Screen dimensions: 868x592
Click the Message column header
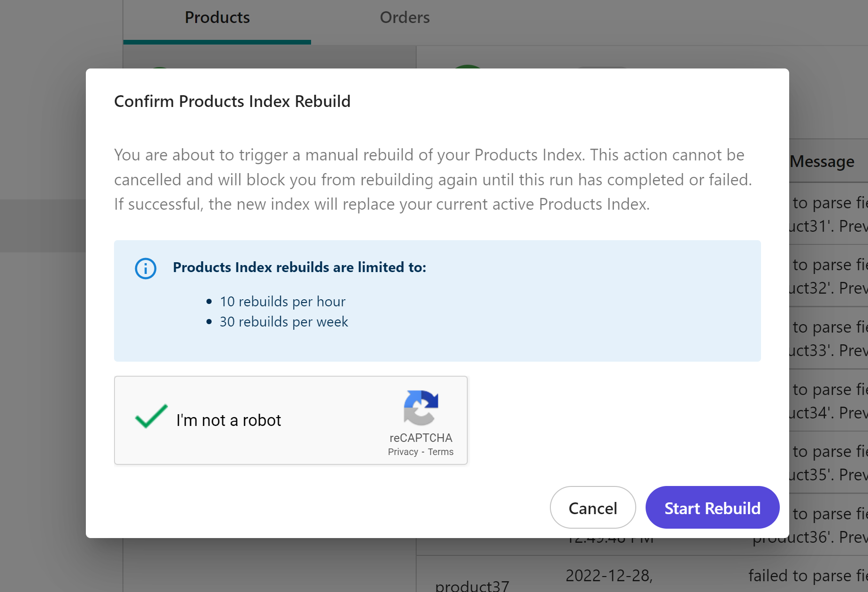822,161
